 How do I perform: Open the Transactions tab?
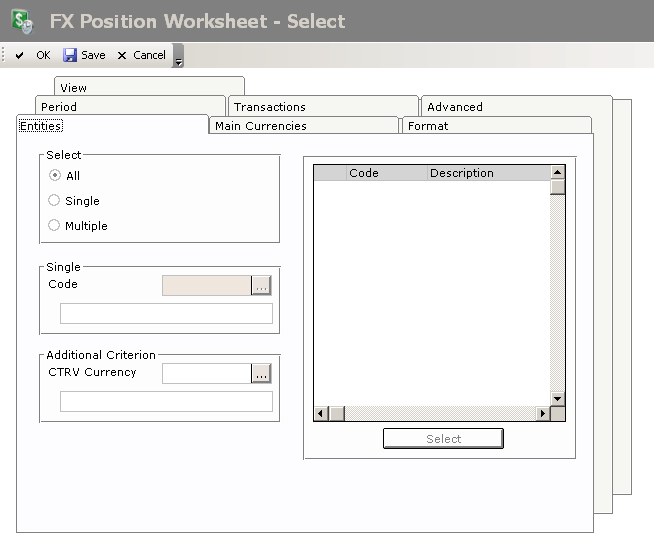(270, 107)
